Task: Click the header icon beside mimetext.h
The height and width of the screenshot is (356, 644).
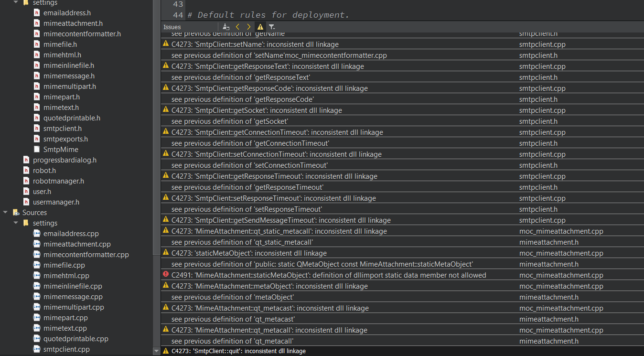Action: [x=37, y=108]
